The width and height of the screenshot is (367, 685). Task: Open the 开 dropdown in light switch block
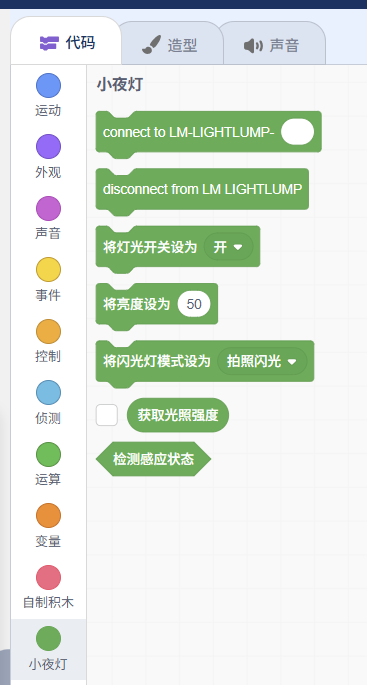tap(228, 247)
